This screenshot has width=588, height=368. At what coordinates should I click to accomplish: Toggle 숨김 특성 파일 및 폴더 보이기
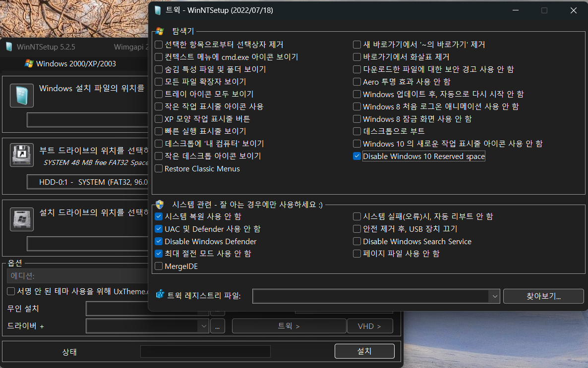159,69
